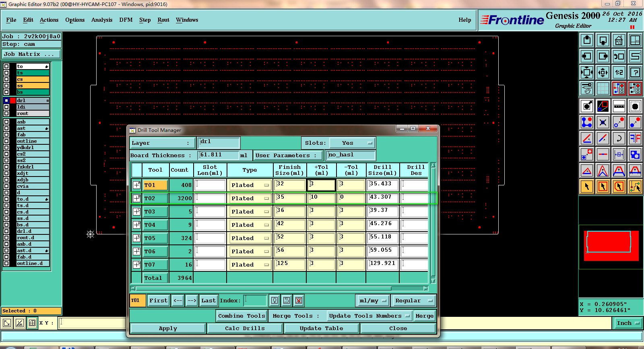Toggle the checkbox for layer cs
The width and height of the screenshot is (644, 349).
click(6, 79)
